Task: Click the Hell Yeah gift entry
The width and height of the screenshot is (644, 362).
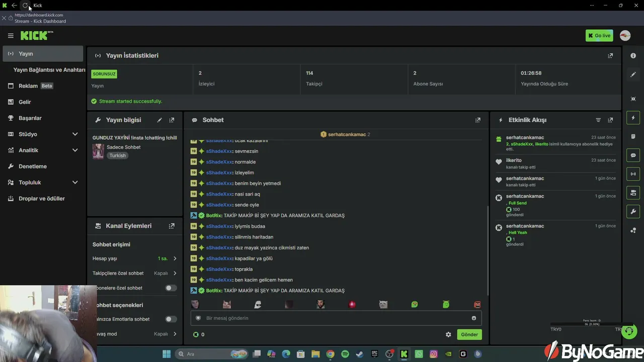Action: 518,233
